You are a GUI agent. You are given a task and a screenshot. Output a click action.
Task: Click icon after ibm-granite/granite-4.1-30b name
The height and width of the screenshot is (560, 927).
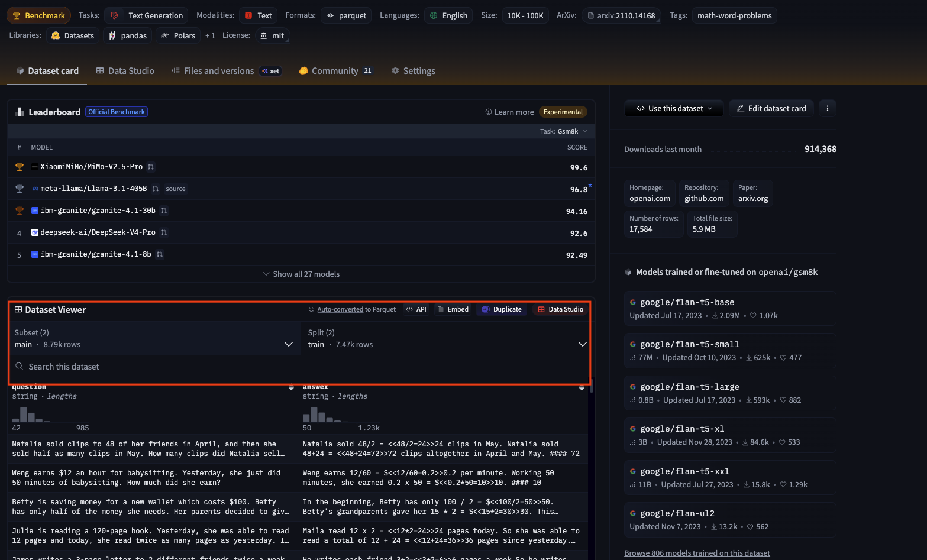164,211
